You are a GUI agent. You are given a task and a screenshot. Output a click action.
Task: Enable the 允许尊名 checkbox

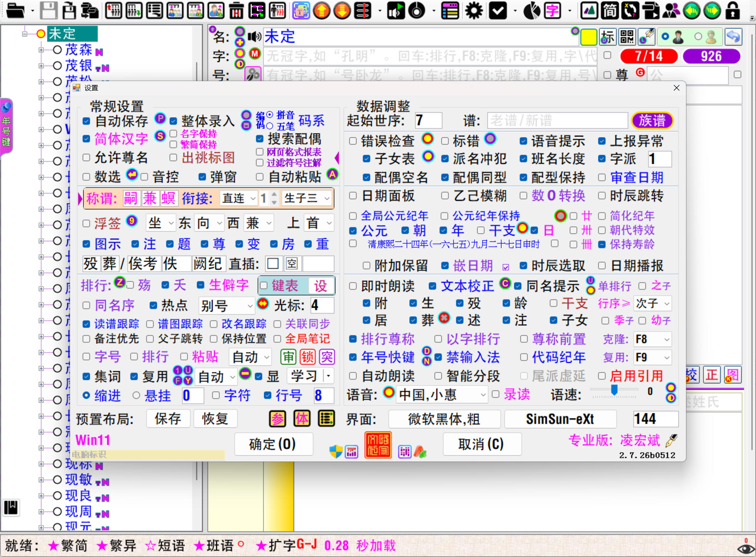point(86,157)
